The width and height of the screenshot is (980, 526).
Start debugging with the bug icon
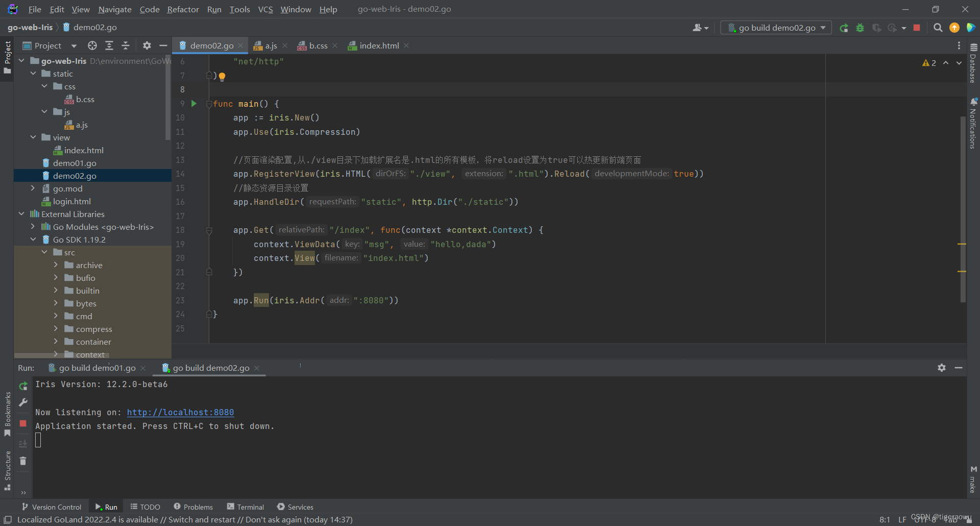[x=860, y=28]
